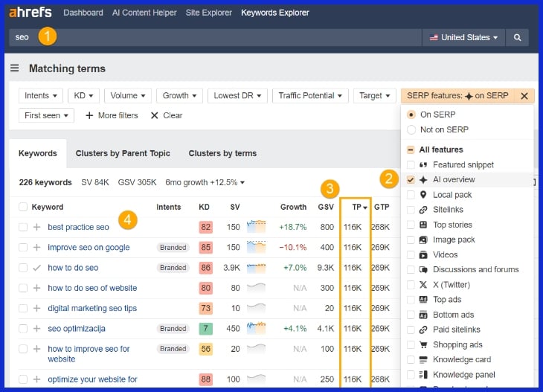Click the Clear filters button
Screen dimensions: 543x392
pyautogui.click(x=166, y=115)
